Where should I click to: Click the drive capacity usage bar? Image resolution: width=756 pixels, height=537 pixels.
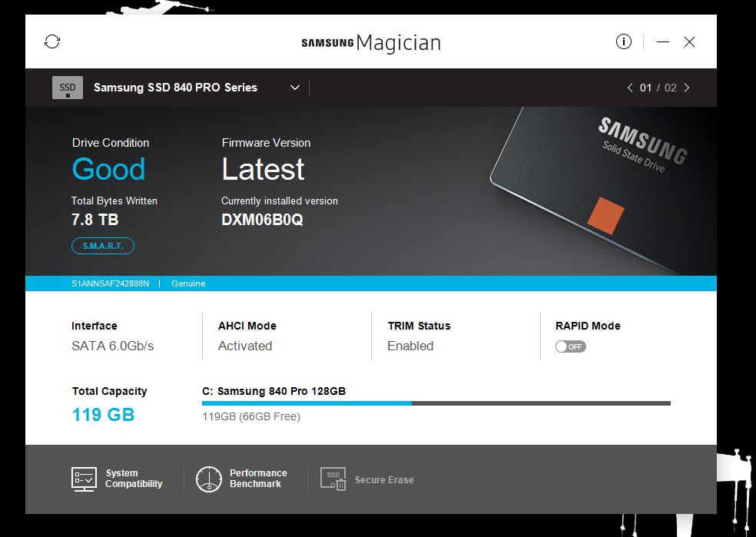[x=436, y=403]
